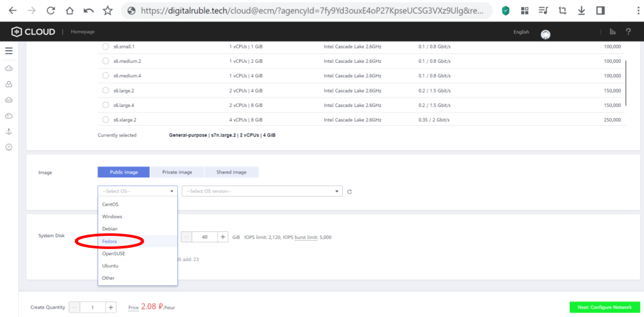Open the topmost cloud icon in sidebar
This screenshot has width=644, height=317.
click(x=9, y=68)
